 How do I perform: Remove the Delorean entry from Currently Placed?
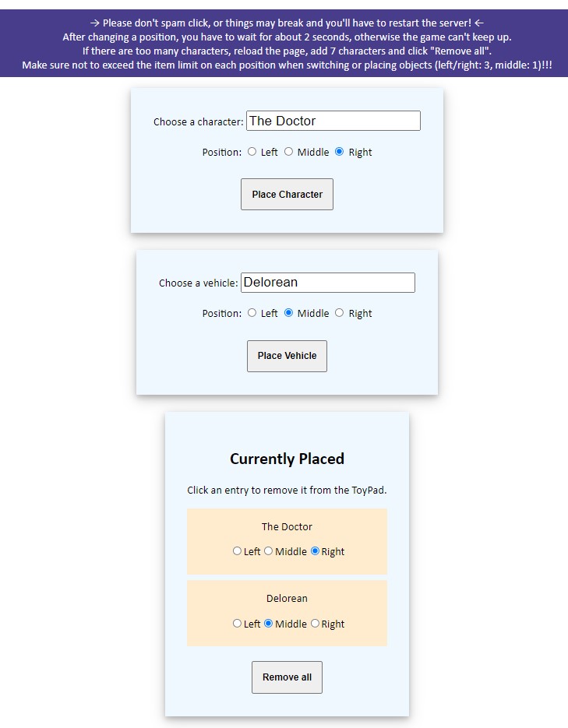coord(287,599)
